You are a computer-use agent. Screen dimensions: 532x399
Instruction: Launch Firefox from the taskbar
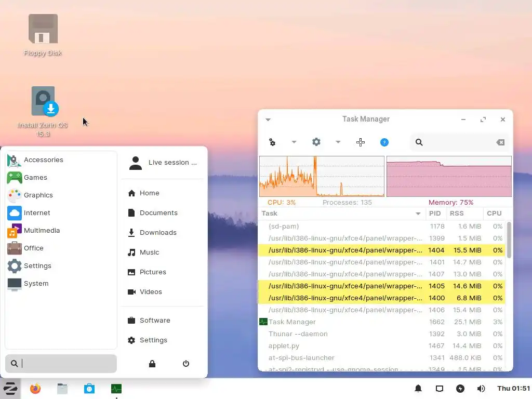coord(35,389)
